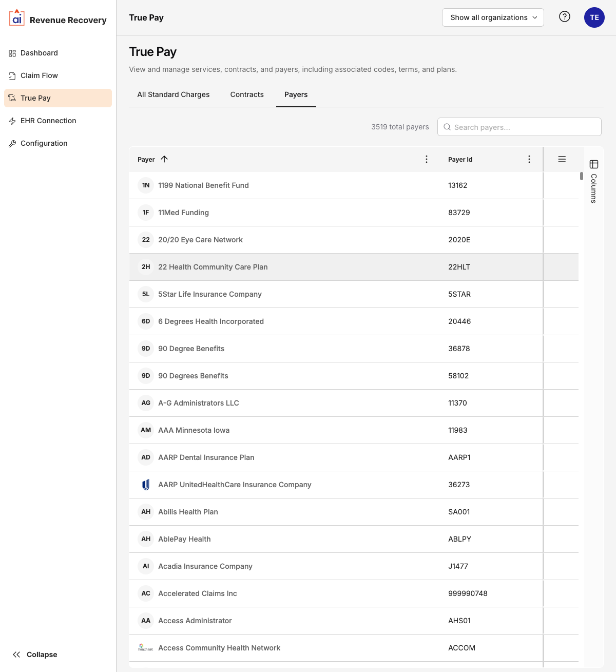This screenshot has width=616, height=672.
Task: Click the search magnifier in the payers search box
Action: point(447,127)
